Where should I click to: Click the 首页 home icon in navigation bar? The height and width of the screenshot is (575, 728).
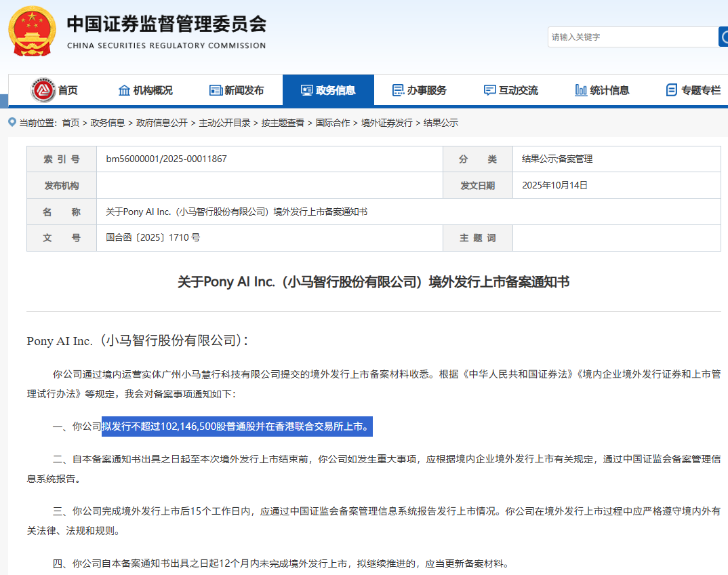tap(43, 90)
